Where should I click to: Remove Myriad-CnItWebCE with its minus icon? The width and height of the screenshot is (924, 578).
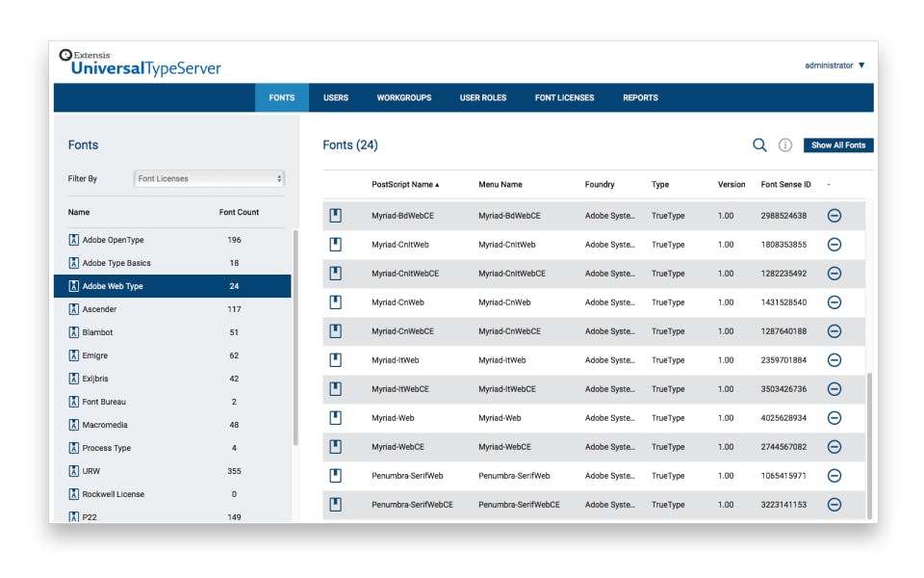click(834, 274)
